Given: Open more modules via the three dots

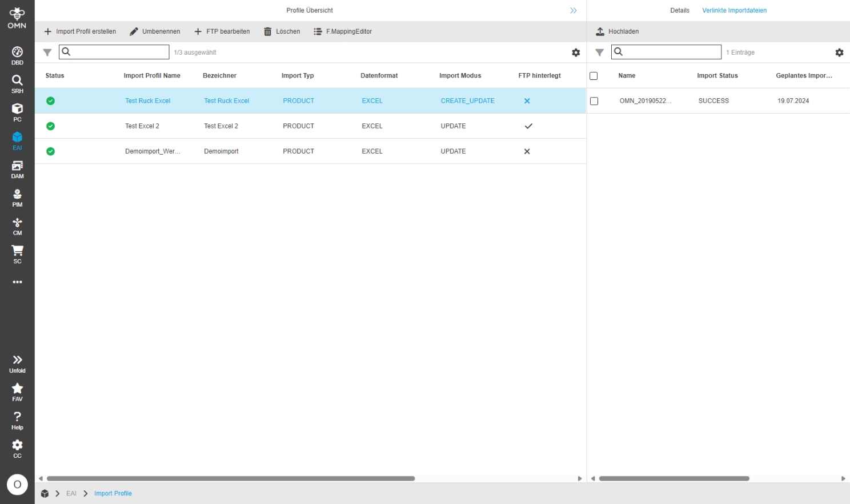Looking at the screenshot, I should (x=17, y=282).
